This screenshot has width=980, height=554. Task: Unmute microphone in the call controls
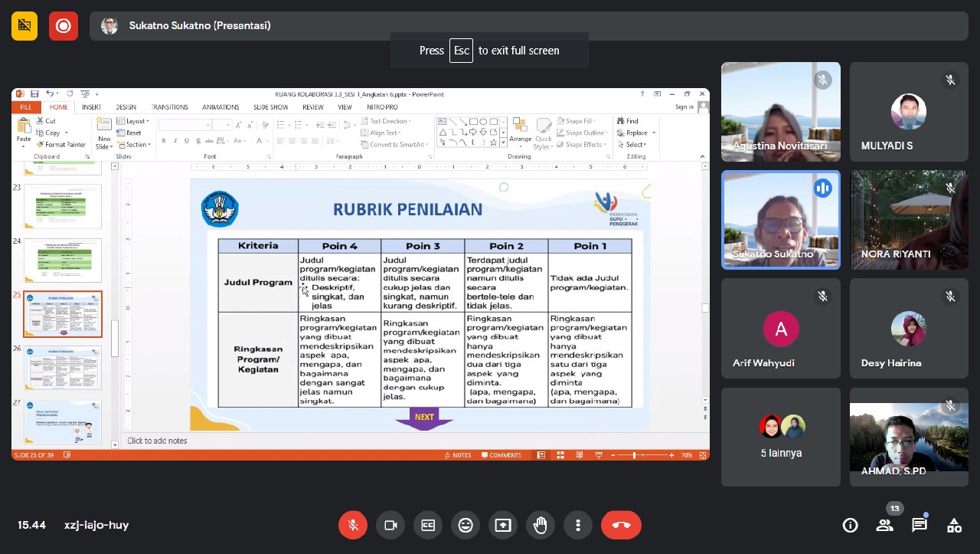[x=353, y=525]
